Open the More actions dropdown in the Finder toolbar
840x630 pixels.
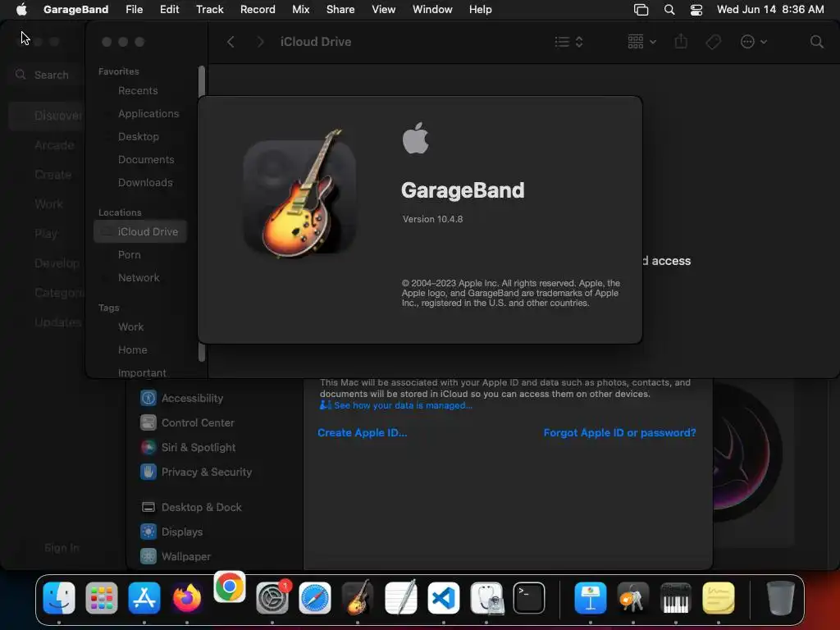pyautogui.click(x=753, y=42)
